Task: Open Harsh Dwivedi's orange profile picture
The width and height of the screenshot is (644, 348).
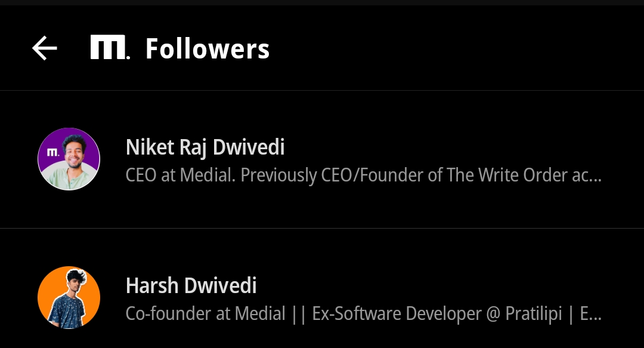Action: (69, 297)
